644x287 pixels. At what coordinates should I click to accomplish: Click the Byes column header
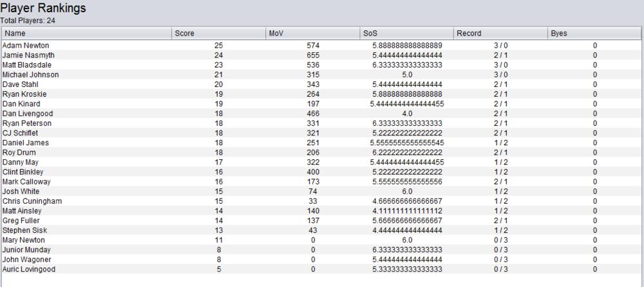[x=594, y=34]
